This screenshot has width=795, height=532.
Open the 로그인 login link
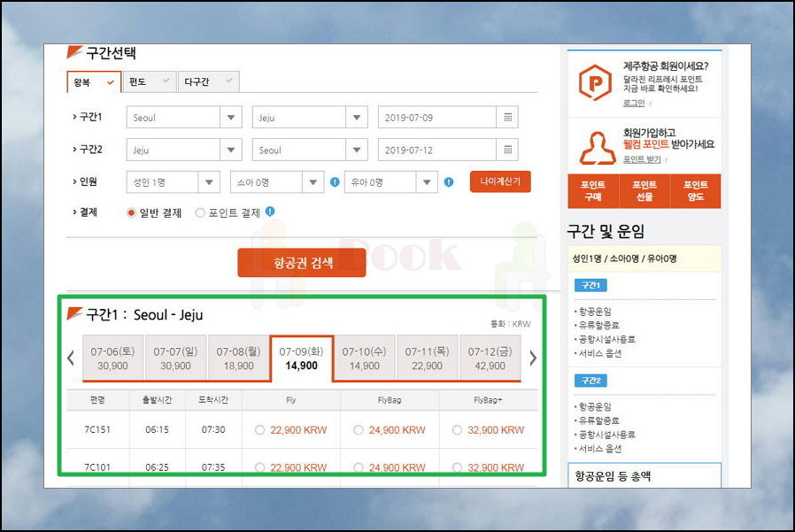point(634,103)
